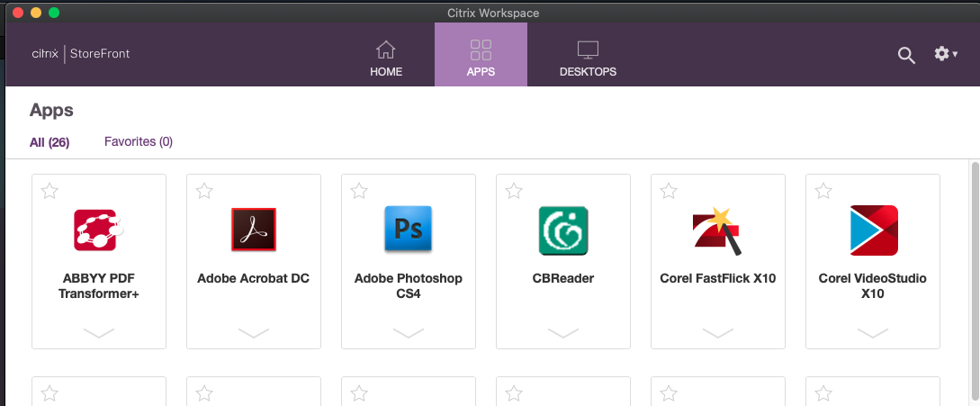This screenshot has height=406, width=980.
Task: Expand the CBReader tile details chevron
Action: (563, 333)
